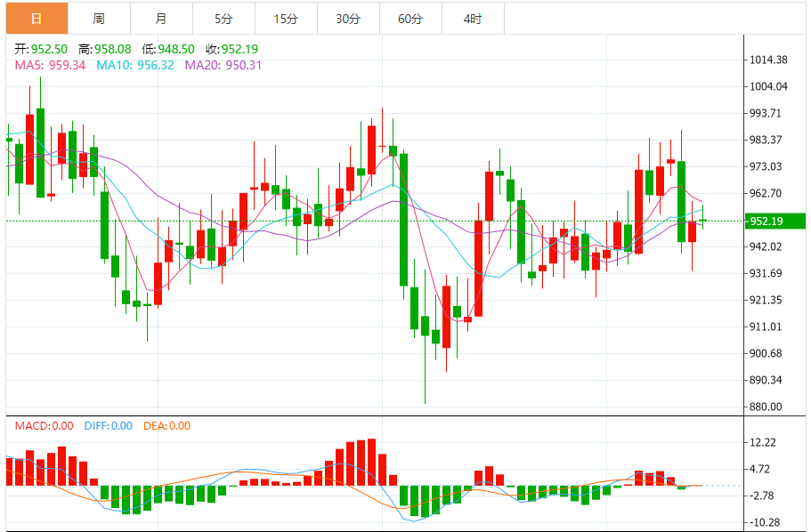Image resolution: width=811 pixels, height=532 pixels.
Task: Click the 890.34 price axis label
Action: tap(766, 380)
